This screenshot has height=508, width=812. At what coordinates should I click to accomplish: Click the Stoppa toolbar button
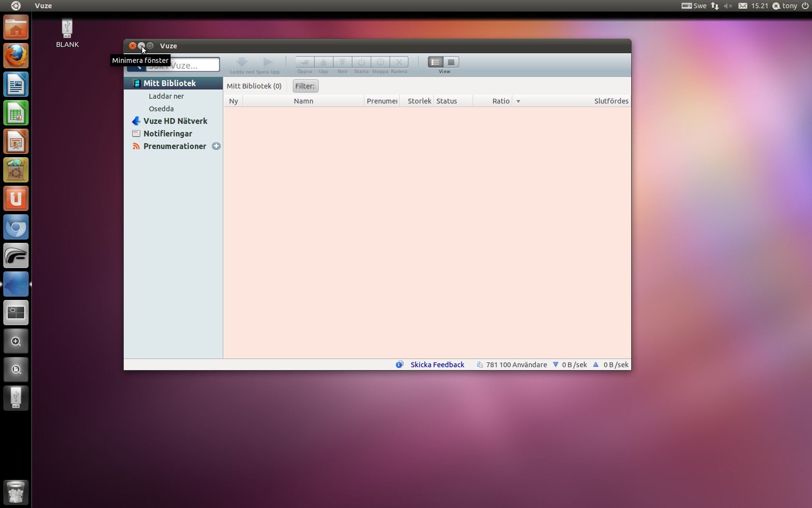(x=380, y=62)
